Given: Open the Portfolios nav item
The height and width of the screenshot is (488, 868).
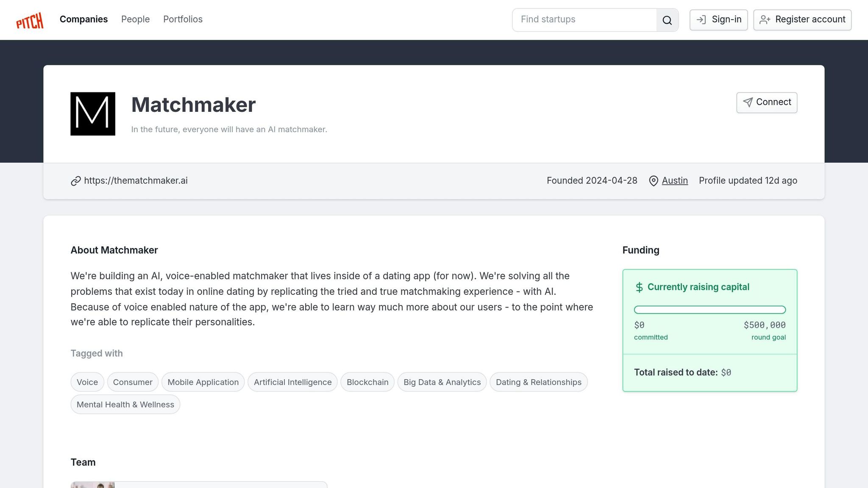Looking at the screenshot, I should coord(183,19).
